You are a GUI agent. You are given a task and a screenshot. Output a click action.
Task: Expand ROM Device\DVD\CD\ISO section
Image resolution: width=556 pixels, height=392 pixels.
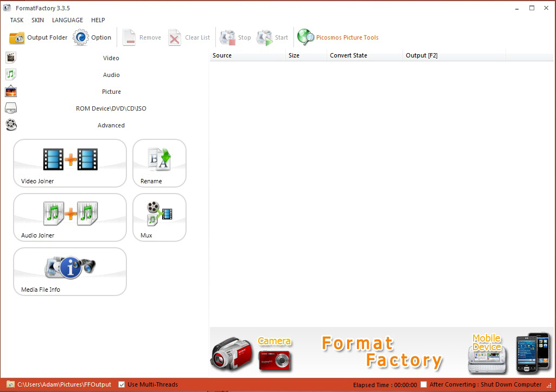point(111,108)
